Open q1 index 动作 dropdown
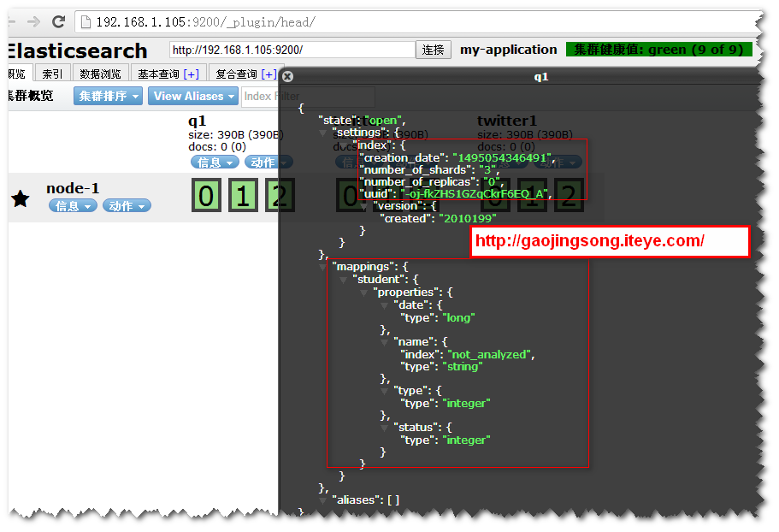779x532 pixels. [x=269, y=162]
